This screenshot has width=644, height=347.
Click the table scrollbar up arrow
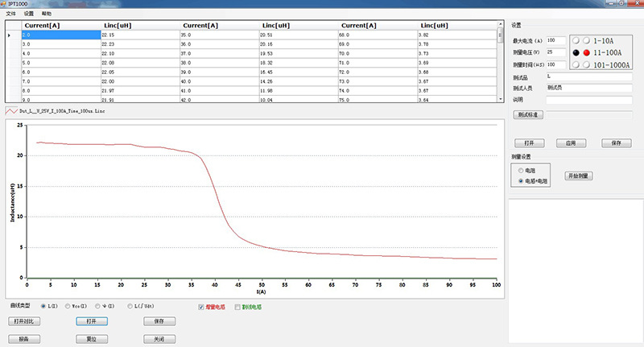point(500,24)
